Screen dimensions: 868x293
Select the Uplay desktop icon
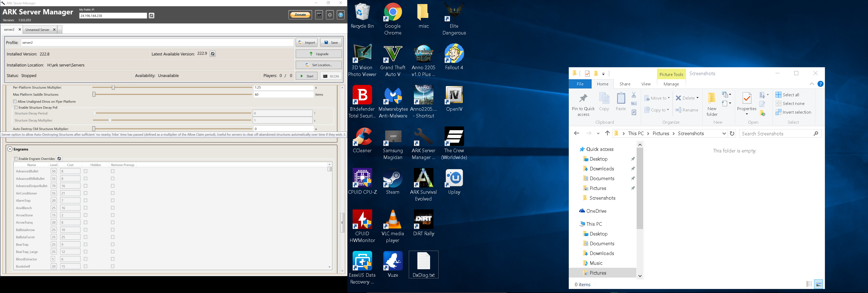pos(454,181)
